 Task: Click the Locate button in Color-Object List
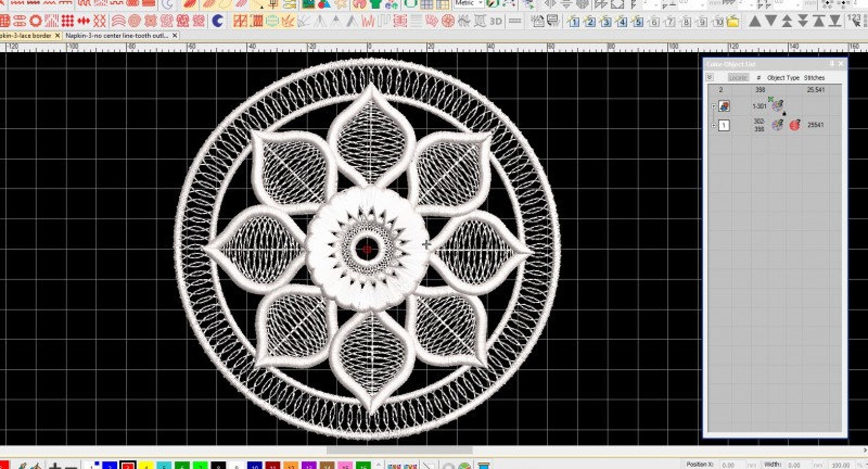737,78
